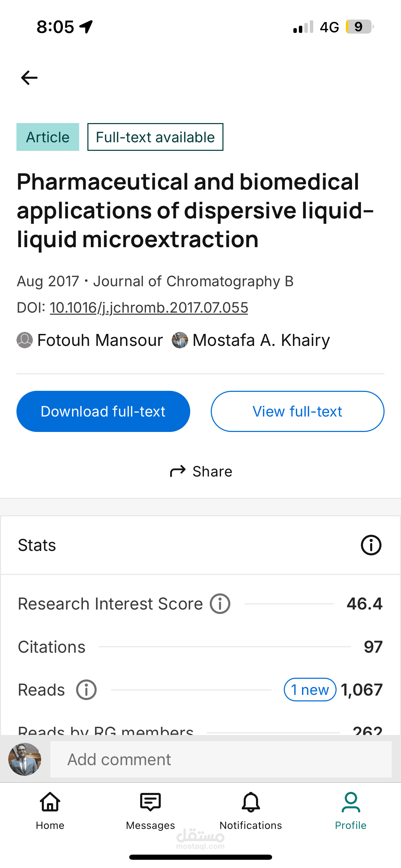
Task: Tap the Add comment field
Action: pyautogui.click(x=221, y=759)
